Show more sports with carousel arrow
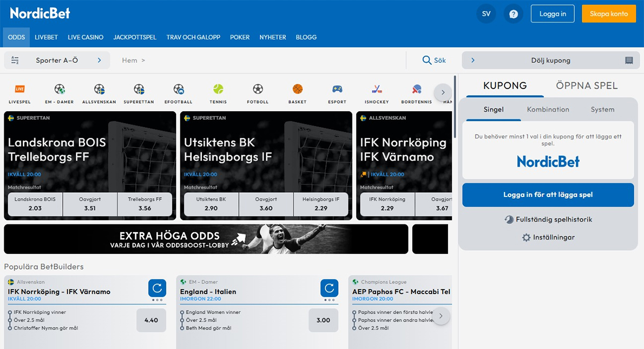The image size is (644, 349). (x=443, y=92)
